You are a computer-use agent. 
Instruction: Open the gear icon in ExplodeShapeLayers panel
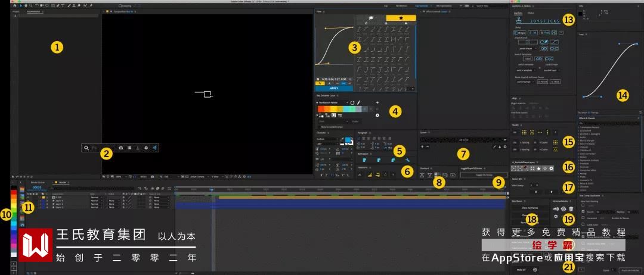click(x=551, y=168)
